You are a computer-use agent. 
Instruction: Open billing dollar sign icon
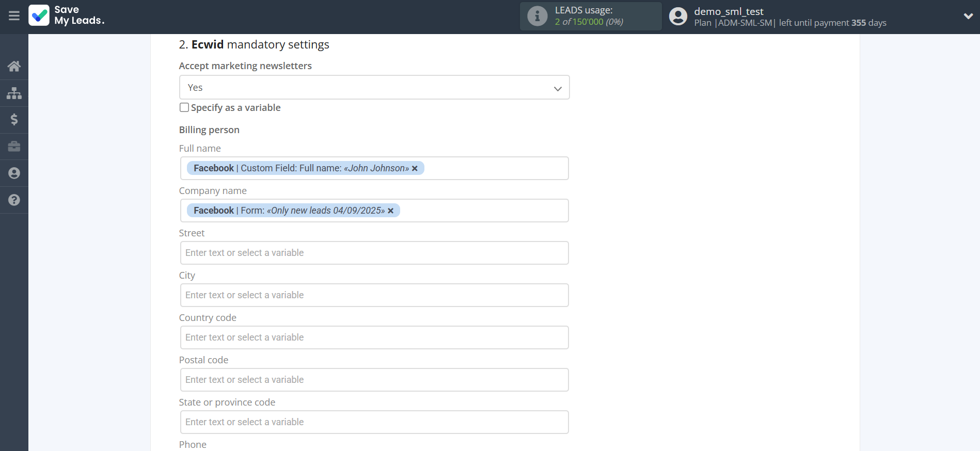tap(14, 120)
